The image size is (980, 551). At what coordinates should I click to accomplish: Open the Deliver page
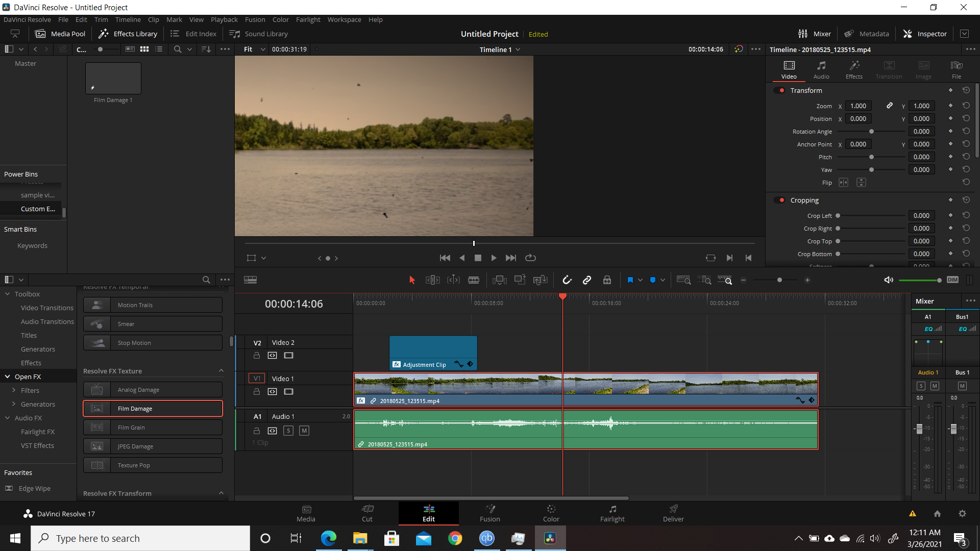(x=673, y=513)
